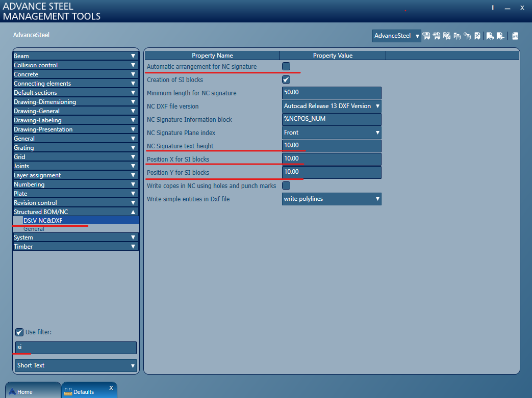Open the Write simple entities dropdown
Screen dimensions: 532x398
tap(377, 199)
